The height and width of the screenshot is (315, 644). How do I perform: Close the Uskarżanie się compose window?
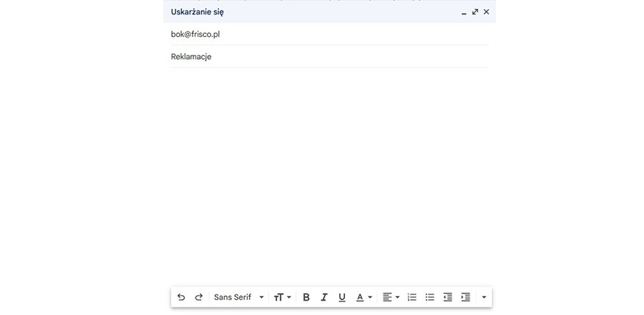(x=486, y=12)
